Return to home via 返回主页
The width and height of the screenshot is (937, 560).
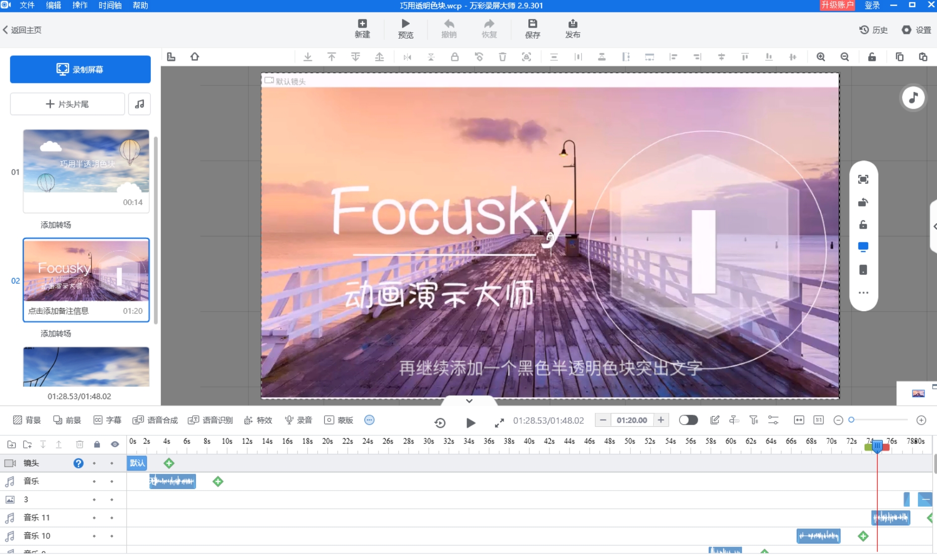pyautogui.click(x=22, y=30)
